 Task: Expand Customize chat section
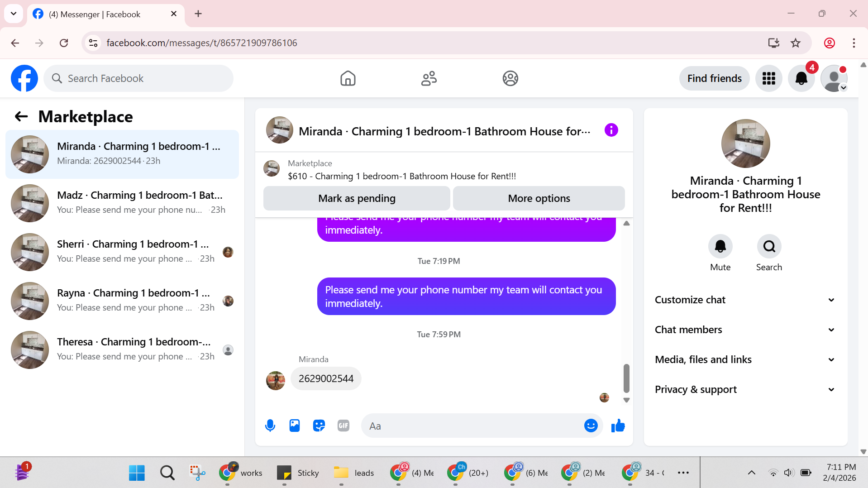pos(745,300)
